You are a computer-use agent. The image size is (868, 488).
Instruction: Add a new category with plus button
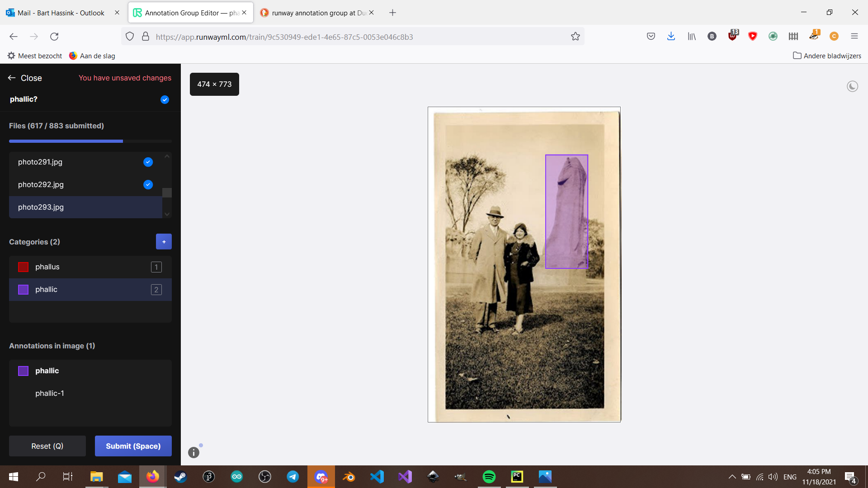tap(164, 242)
